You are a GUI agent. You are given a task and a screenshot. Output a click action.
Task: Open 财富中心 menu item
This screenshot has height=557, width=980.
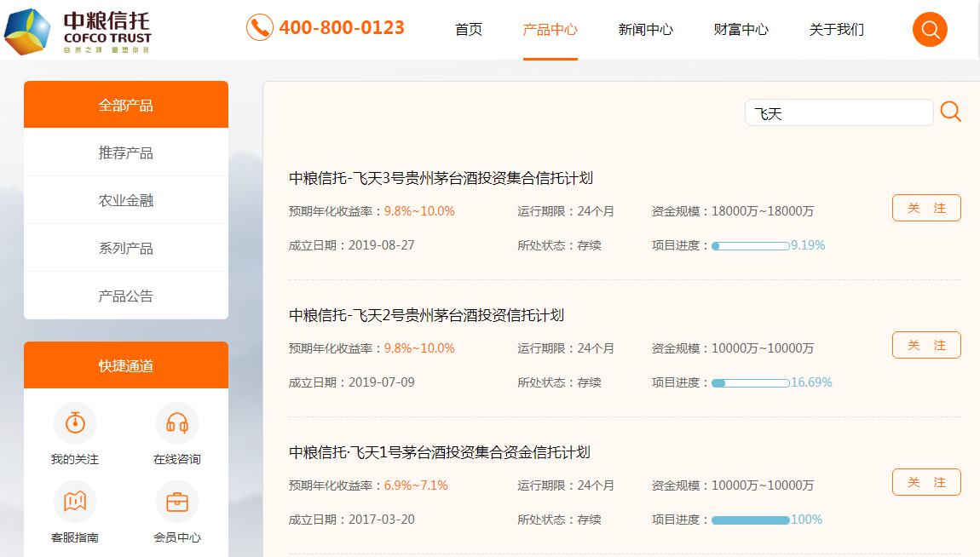point(741,30)
